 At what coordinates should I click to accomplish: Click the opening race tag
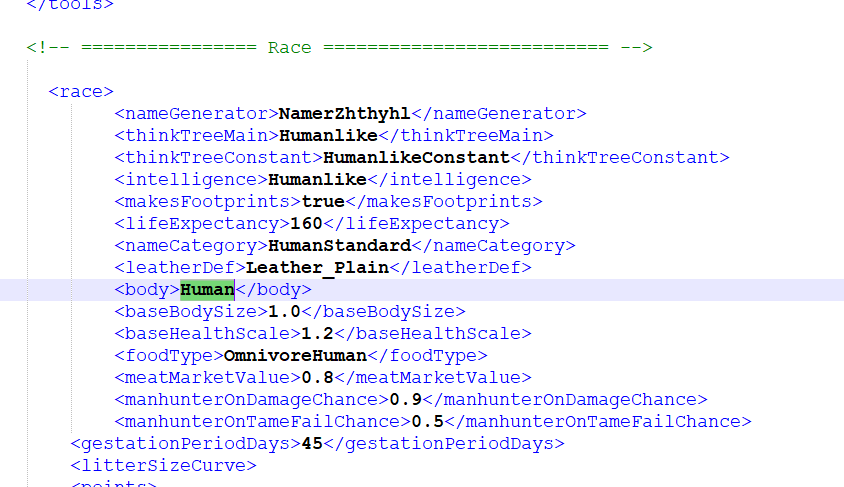(x=81, y=91)
